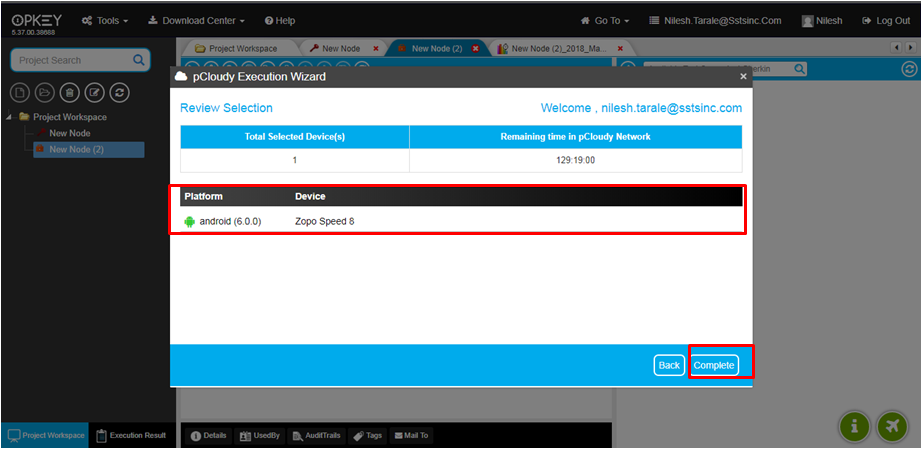
Task: Click the Device column header
Action: [310, 196]
